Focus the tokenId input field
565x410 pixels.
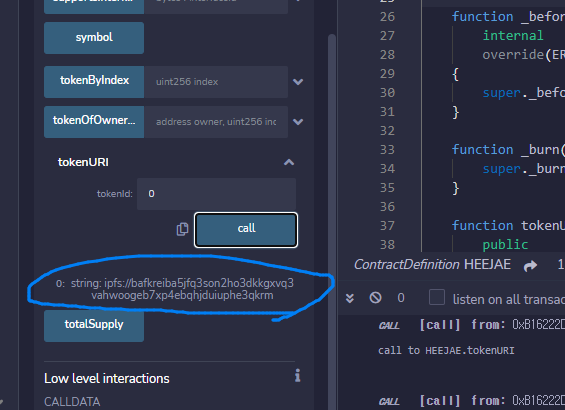pyautogui.click(x=216, y=194)
